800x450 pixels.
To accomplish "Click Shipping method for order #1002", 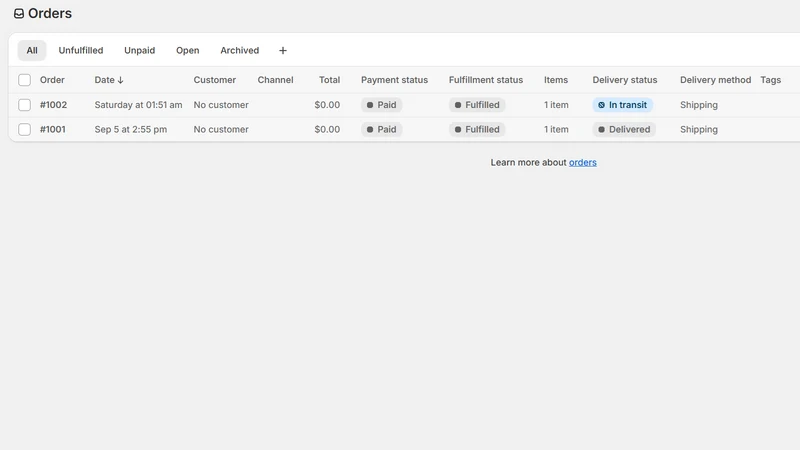I will (698, 105).
